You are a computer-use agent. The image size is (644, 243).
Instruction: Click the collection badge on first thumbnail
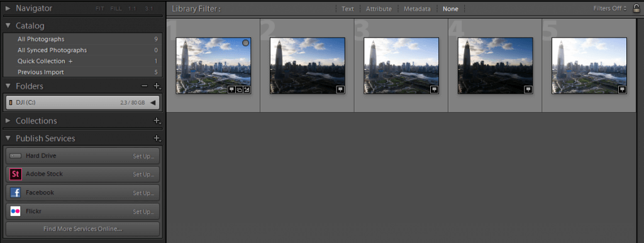(239, 89)
